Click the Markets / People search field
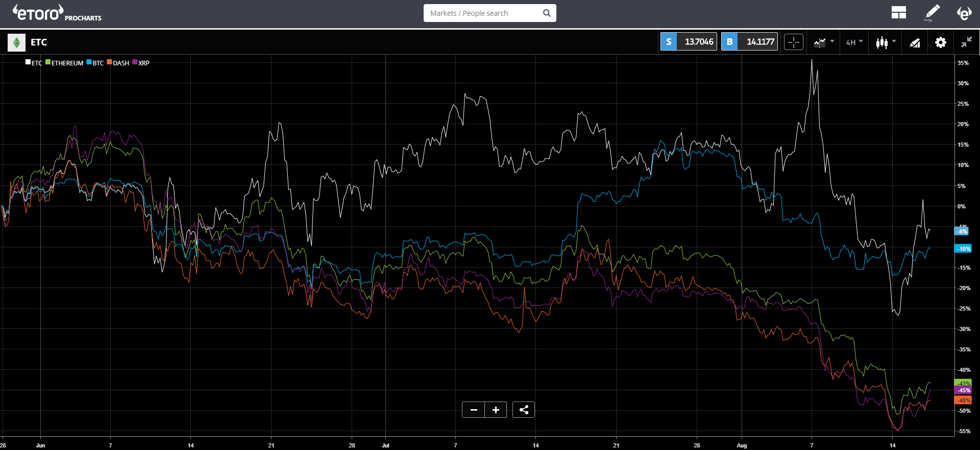Screen dimensions: 980x450 482,13
